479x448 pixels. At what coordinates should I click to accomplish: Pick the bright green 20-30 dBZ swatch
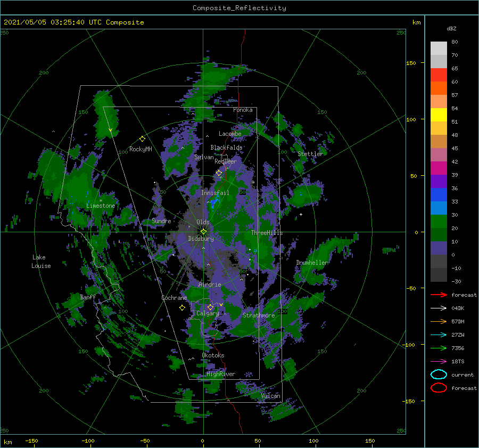point(439,221)
